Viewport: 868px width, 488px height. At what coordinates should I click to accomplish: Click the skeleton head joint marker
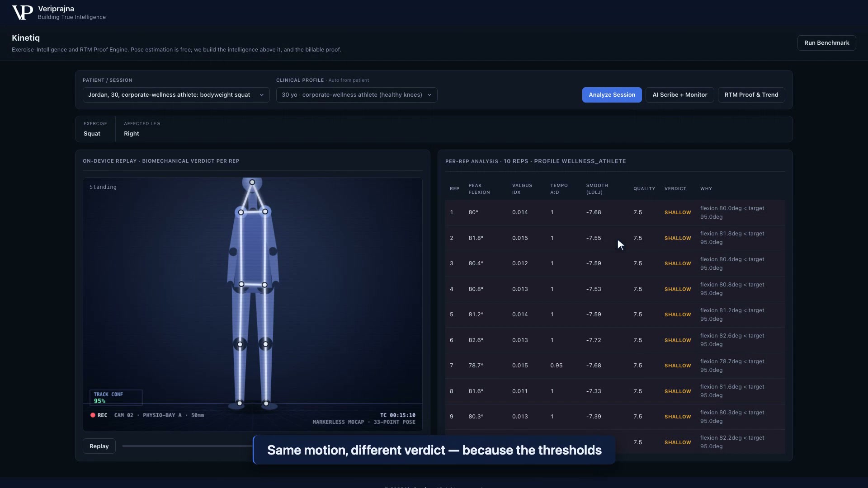click(x=252, y=183)
